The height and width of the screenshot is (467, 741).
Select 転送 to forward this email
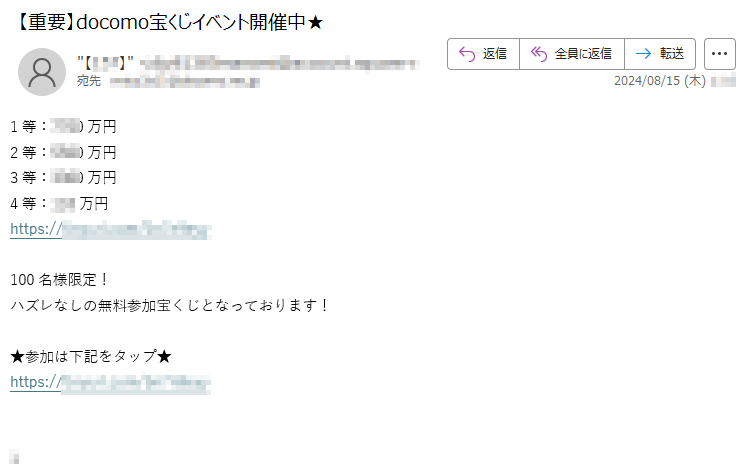pyautogui.click(x=672, y=54)
